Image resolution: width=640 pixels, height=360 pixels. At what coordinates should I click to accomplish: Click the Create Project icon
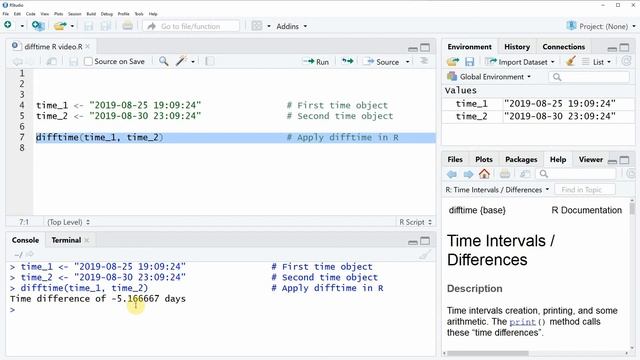[38, 26]
